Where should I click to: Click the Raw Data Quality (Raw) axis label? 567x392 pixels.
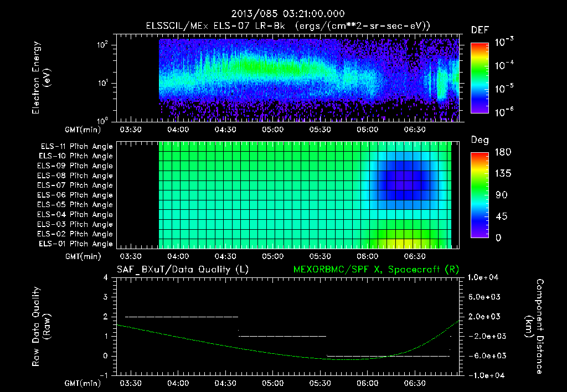tap(41, 326)
